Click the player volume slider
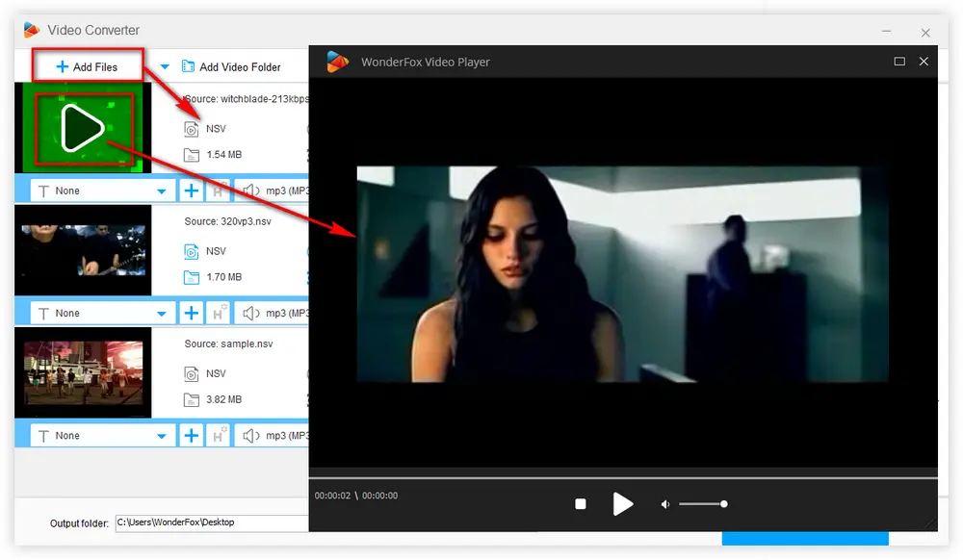Image resolution: width=963 pixels, height=560 pixels. coord(703,504)
